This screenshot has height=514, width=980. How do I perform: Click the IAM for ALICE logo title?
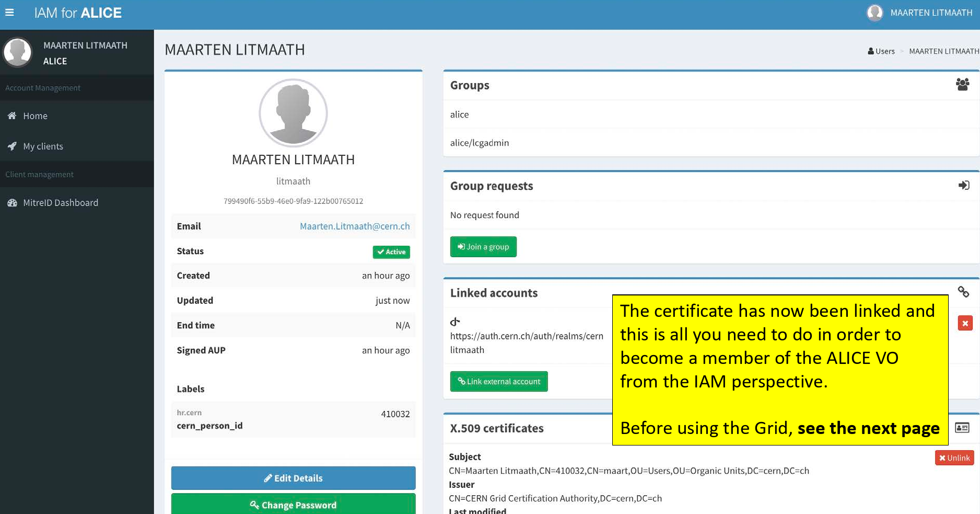78,13
